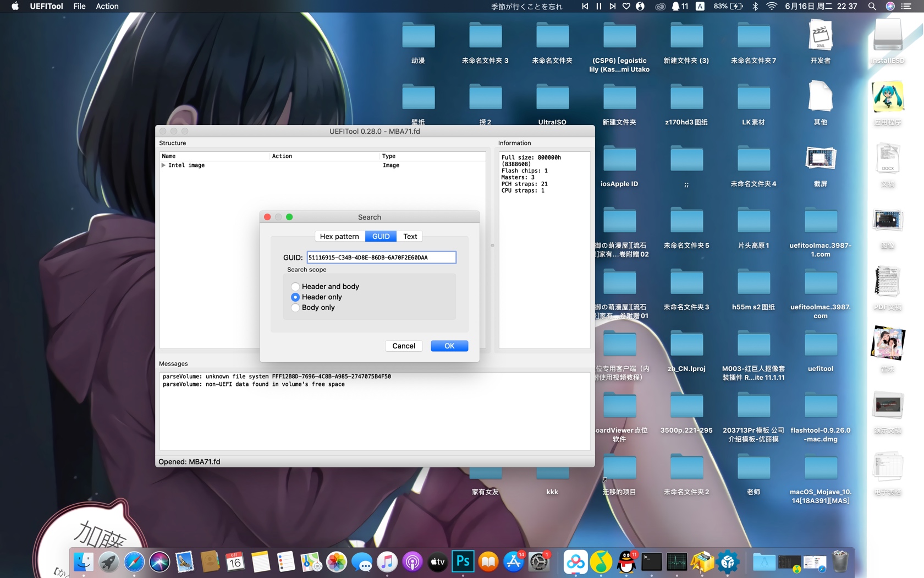Click the GUID input field
Viewport: 924px width, 578px height.
click(x=381, y=257)
